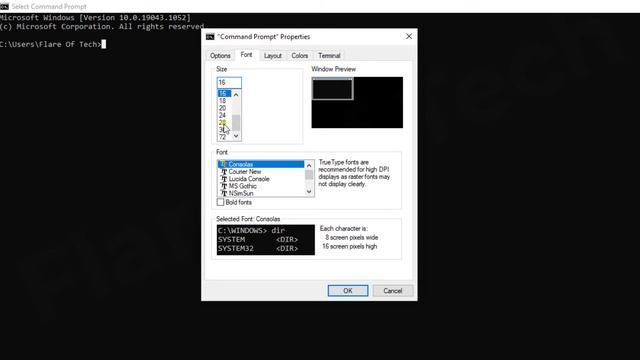Click font list scroll up arrow

click(x=309, y=165)
